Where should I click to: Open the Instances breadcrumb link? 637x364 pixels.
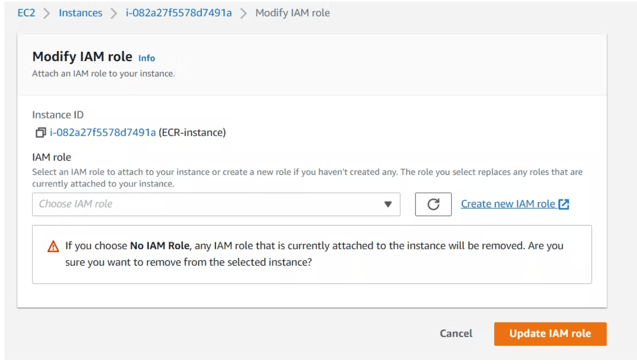[80, 12]
